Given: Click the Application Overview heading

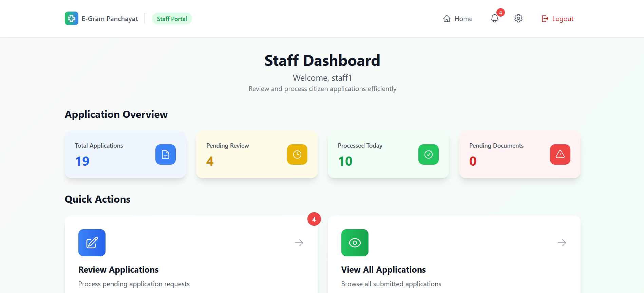Looking at the screenshot, I should click(x=116, y=114).
